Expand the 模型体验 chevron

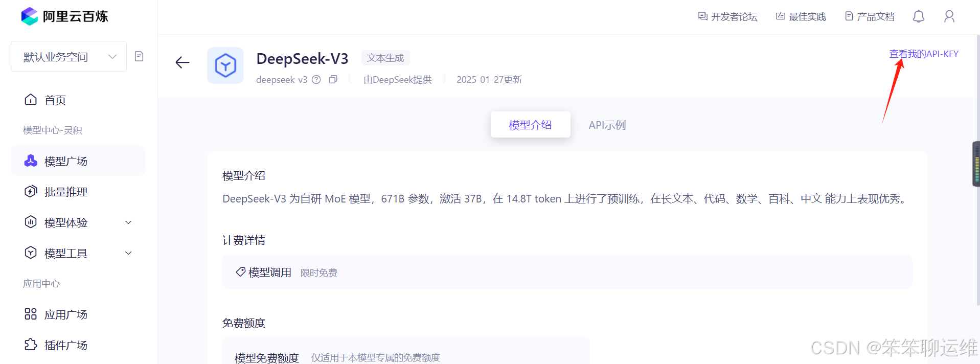pyautogui.click(x=129, y=222)
